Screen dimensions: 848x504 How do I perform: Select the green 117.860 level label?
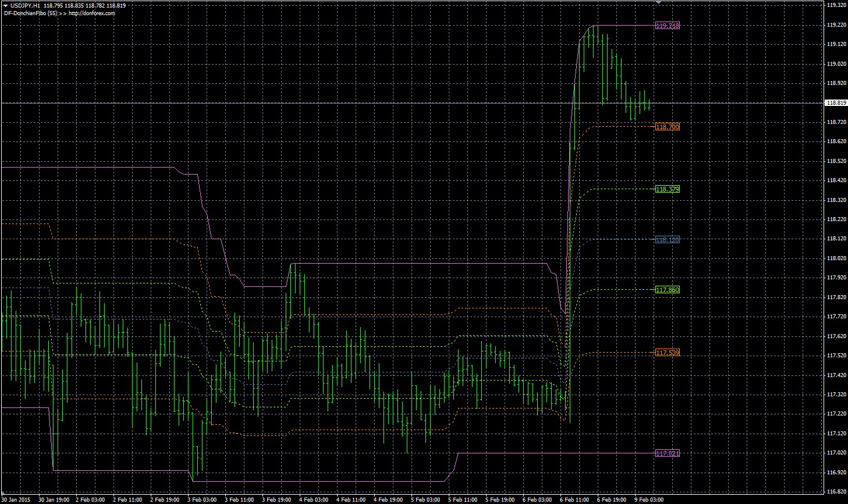667,290
